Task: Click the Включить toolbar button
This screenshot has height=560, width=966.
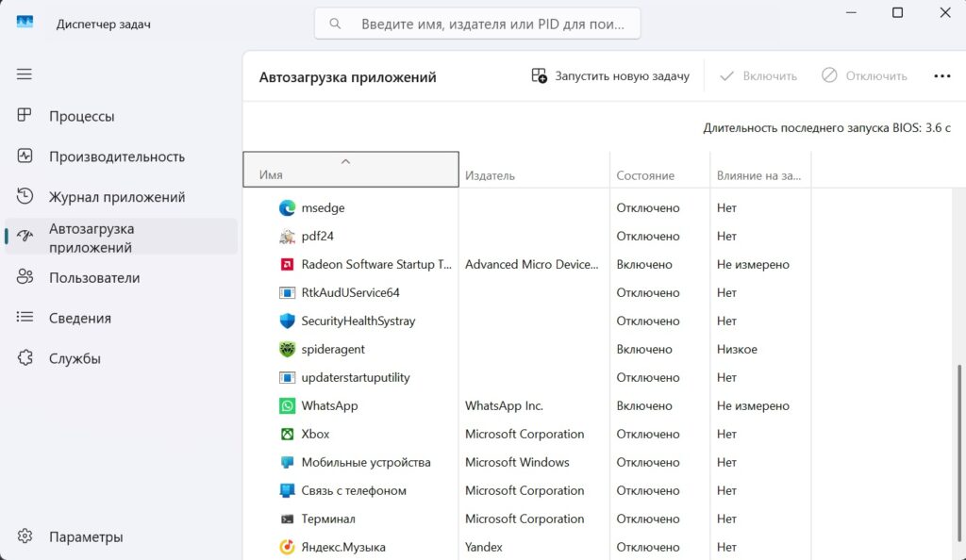Action: [758, 75]
